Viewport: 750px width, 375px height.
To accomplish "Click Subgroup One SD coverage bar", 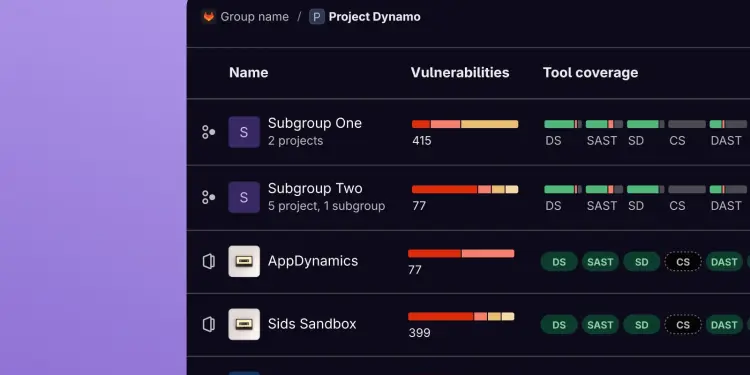I will click(x=646, y=124).
